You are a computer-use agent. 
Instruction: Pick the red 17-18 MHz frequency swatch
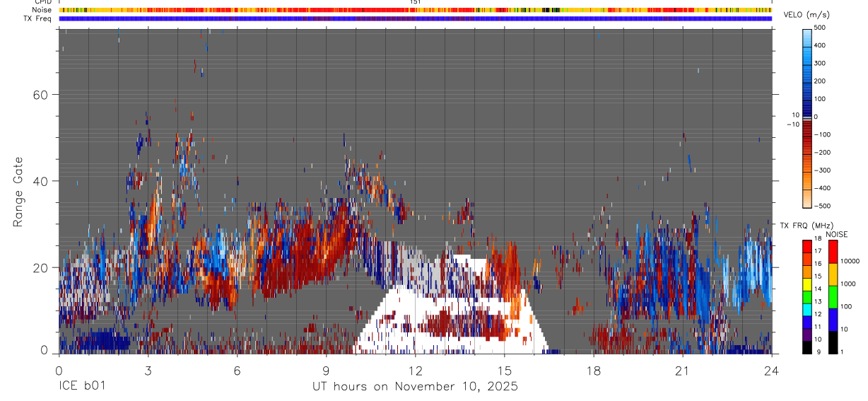pyautogui.click(x=807, y=246)
